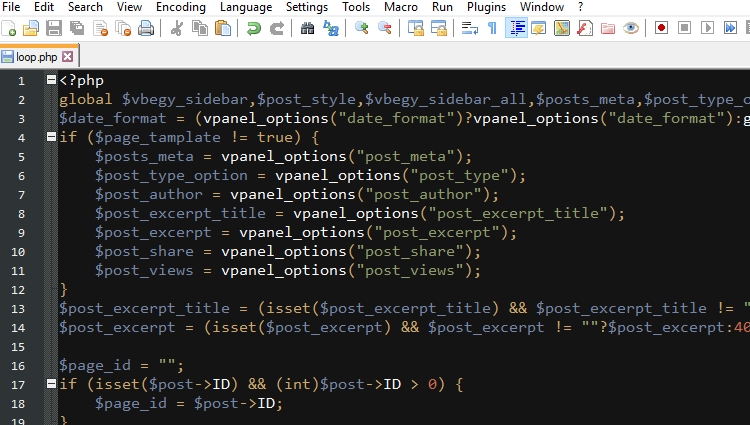Open the Tools menu
The image size is (750, 425).
(x=356, y=7)
